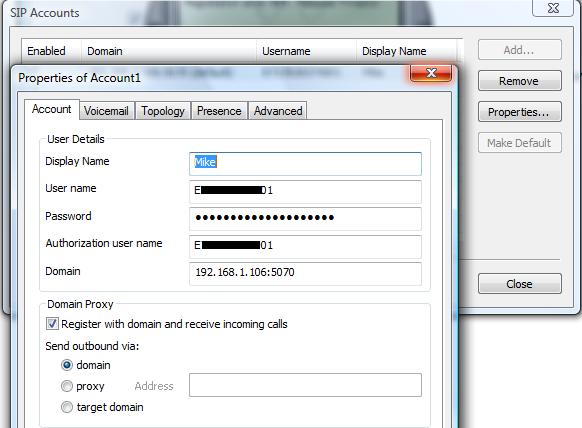Viewport: 582px width, 428px height.
Task: Go to the Advanced tab
Action: coord(278,111)
